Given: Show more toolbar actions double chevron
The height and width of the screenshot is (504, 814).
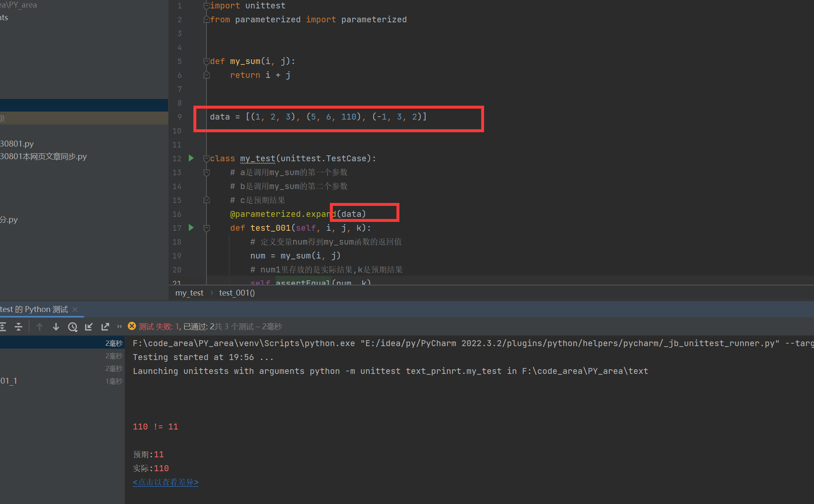Looking at the screenshot, I should tap(119, 326).
